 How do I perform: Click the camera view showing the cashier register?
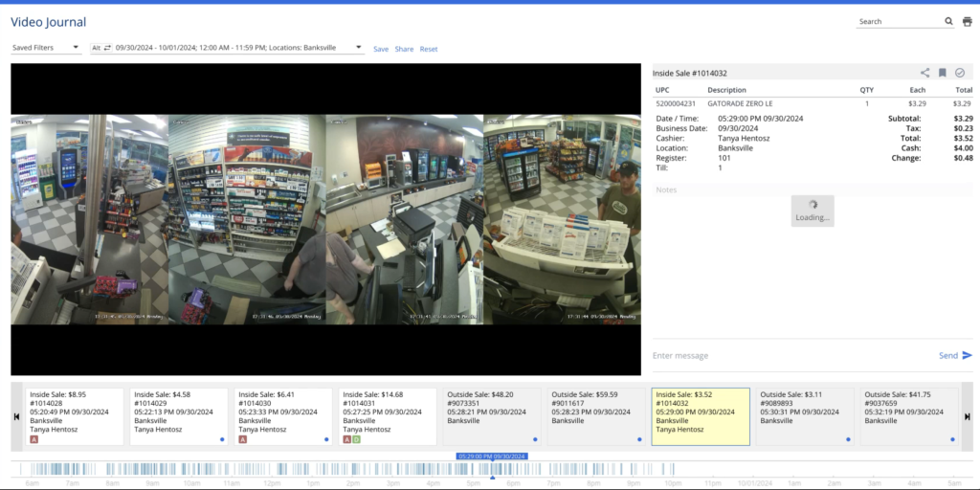[x=404, y=220]
